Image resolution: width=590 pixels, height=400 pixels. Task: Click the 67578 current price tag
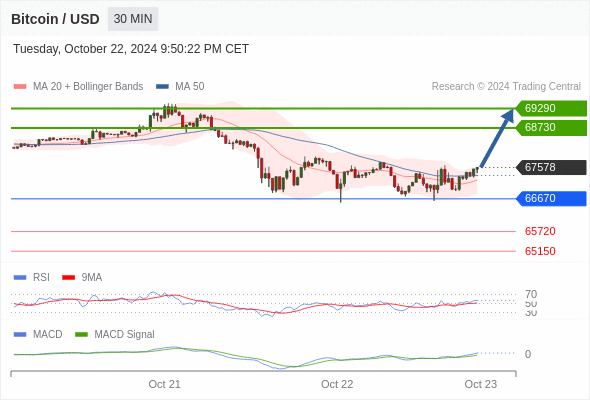click(551, 167)
